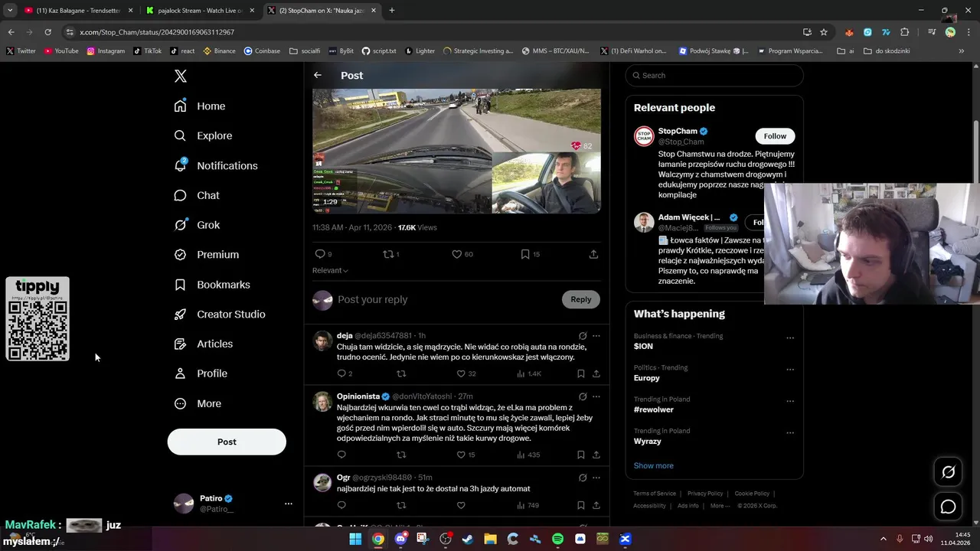Open the Terms of Service link

point(655,494)
